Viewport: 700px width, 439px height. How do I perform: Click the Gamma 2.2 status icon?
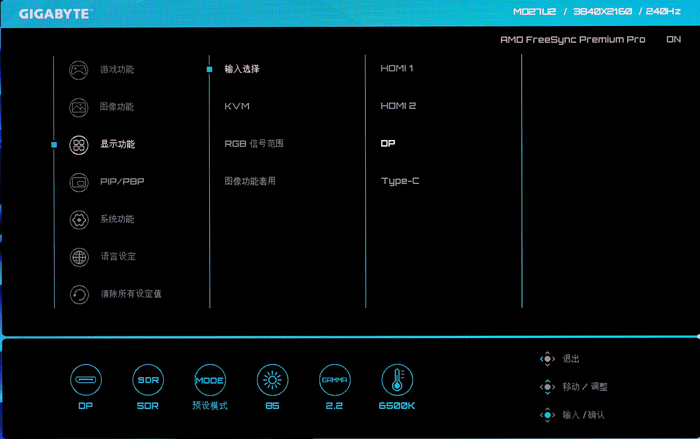334,380
